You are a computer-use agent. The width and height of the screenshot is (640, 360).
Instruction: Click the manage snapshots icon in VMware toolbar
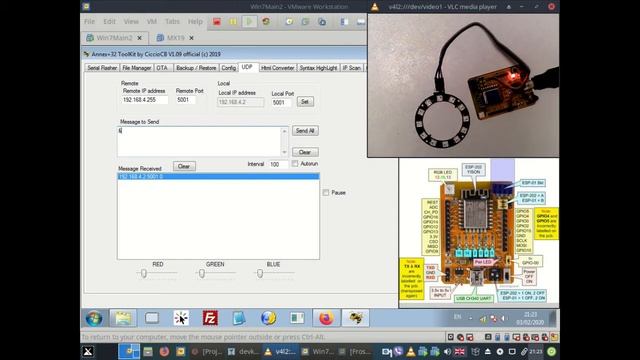322,22
